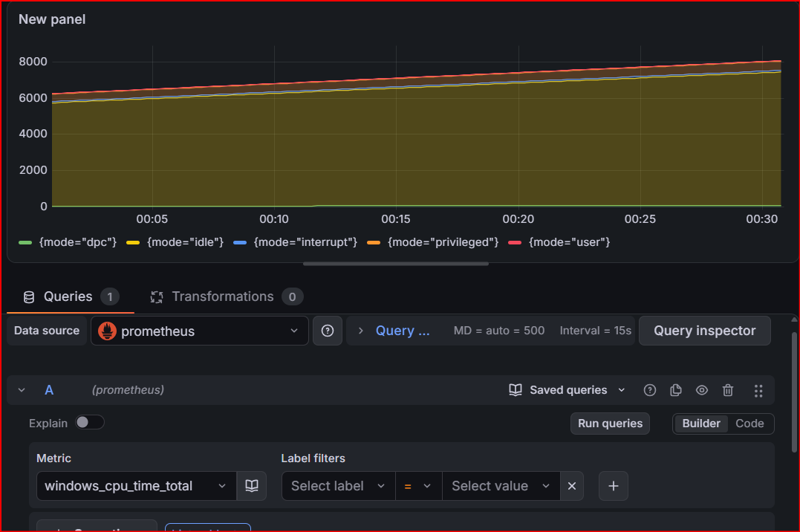Image resolution: width=800 pixels, height=532 pixels.
Task: Open the prometheus data source dropdown
Action: tap(200, 331)
